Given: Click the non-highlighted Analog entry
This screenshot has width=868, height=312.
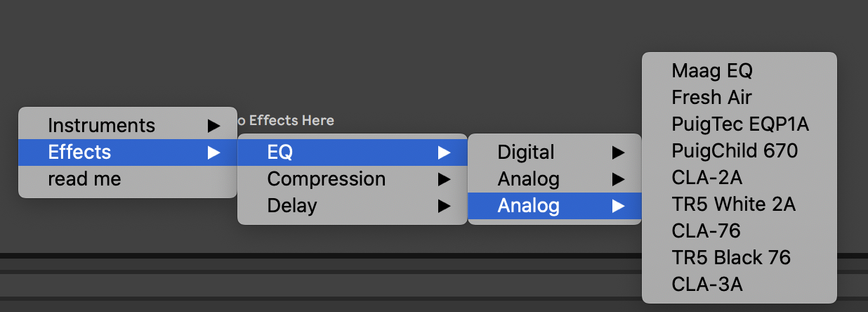Looking at the screenshot, I should click(528, 179).
